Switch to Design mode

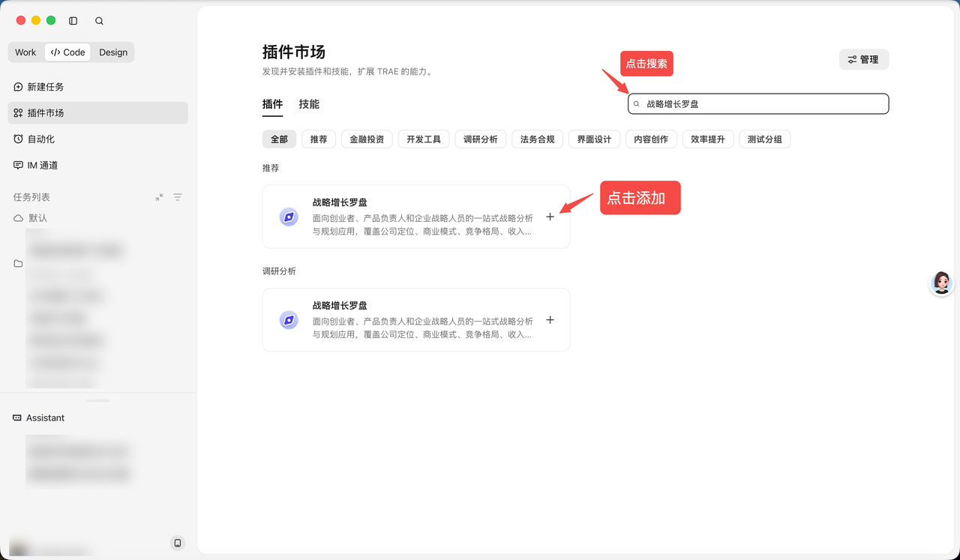pos(113,52)
